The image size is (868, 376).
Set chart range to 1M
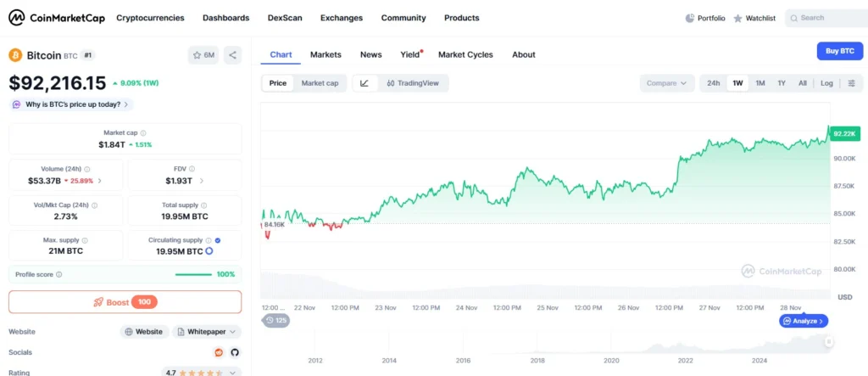tap(760, 83)
